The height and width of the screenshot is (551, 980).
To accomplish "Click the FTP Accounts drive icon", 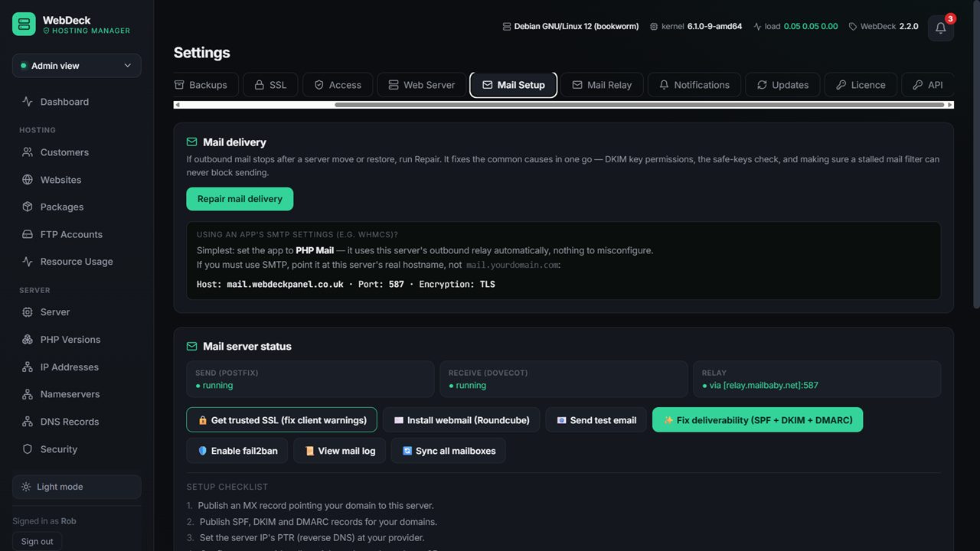I will (x=28, y=234).
